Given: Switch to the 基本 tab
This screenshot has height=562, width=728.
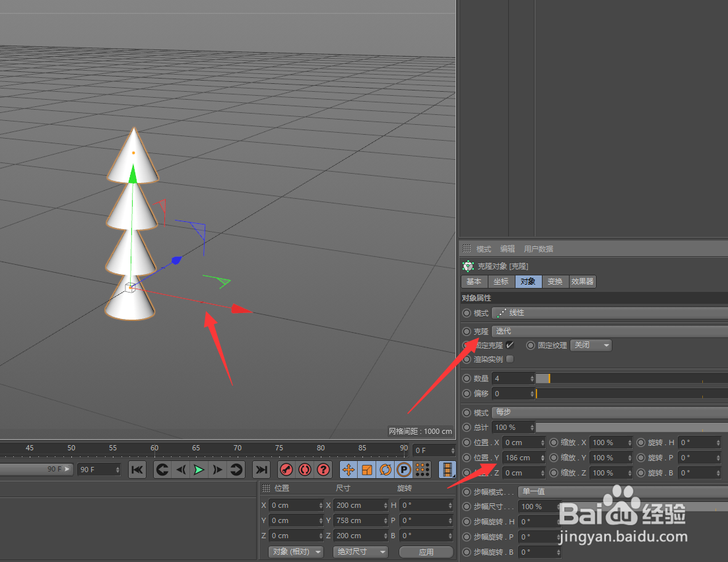Looking at the screenshot, I should tap(474, 281).
